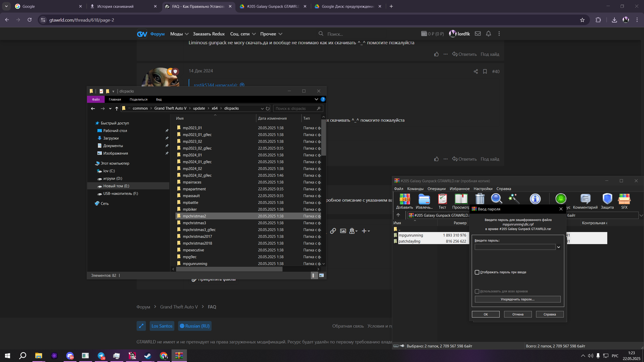Click OK in the password dialog
Image resolution: width=644 pixels, height=362 pixels.
click(x=486, y=314)
